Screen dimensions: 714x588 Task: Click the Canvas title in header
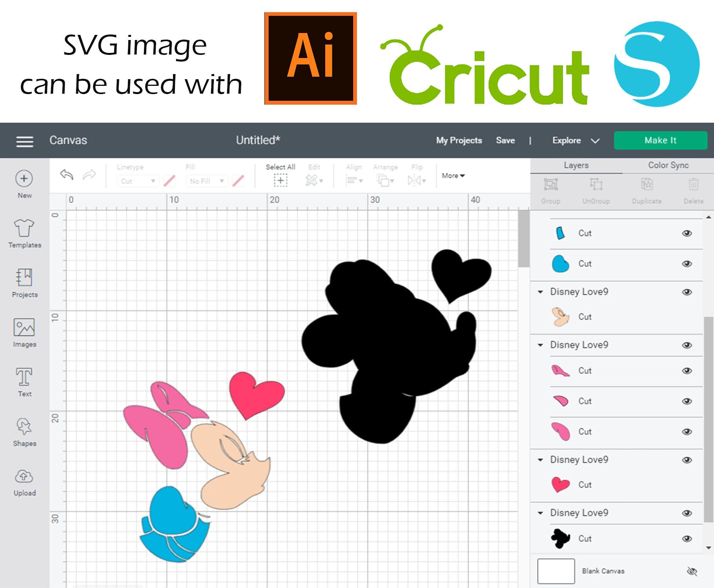coord(68,140)
